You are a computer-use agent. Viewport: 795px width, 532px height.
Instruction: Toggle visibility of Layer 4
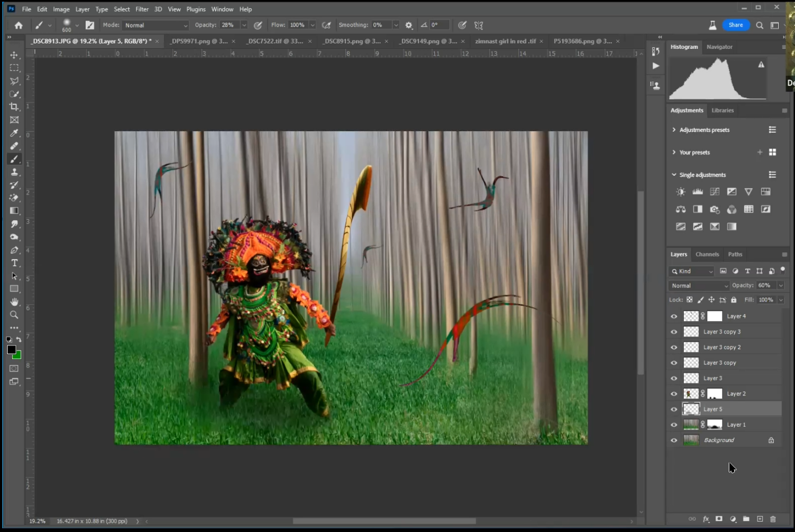click(674, 316)
